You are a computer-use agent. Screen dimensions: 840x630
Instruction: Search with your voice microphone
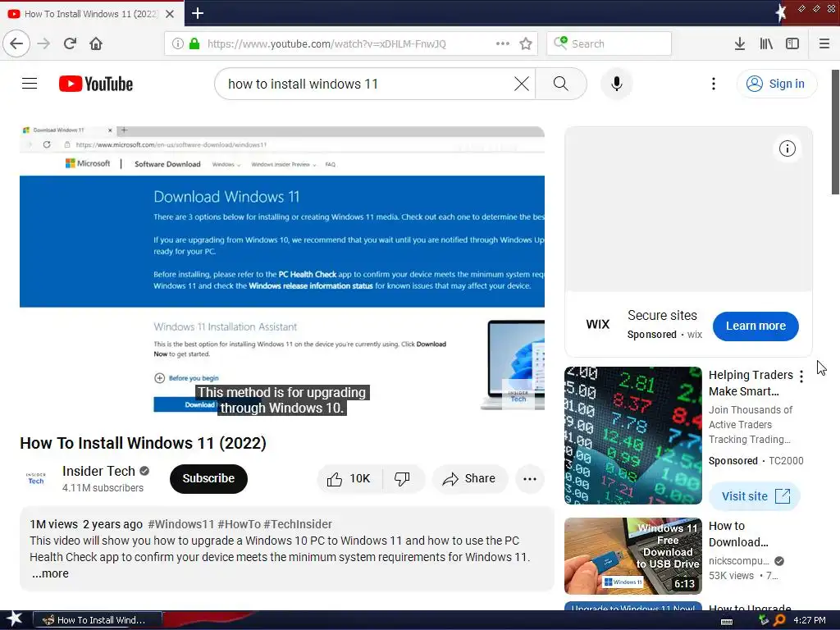(617, 84)
